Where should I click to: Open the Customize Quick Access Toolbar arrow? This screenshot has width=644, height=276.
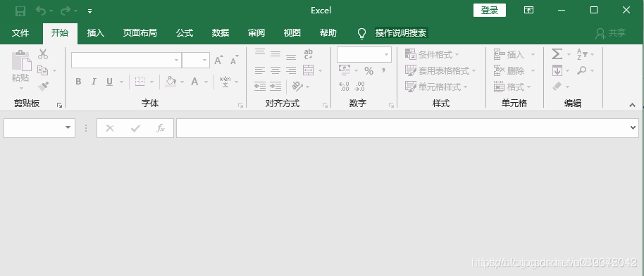[x=90, y=11]
